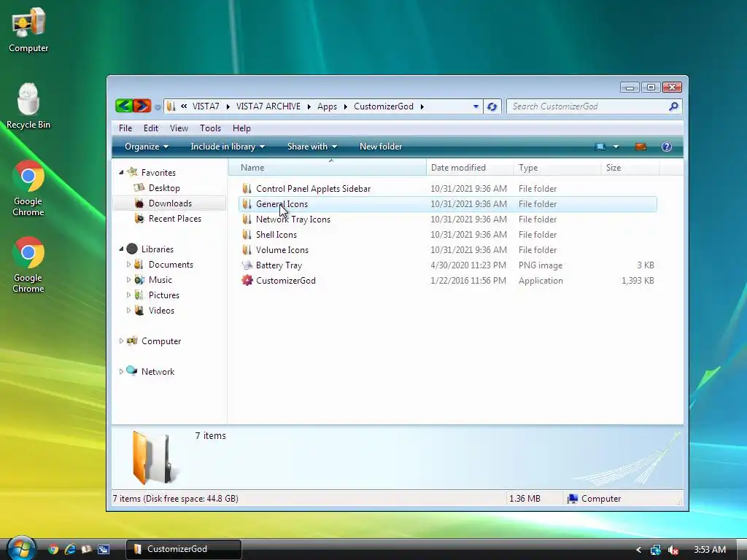Open the Change your view icon
The height and width of the screenshot is (560, 747).
pos(600,147)
